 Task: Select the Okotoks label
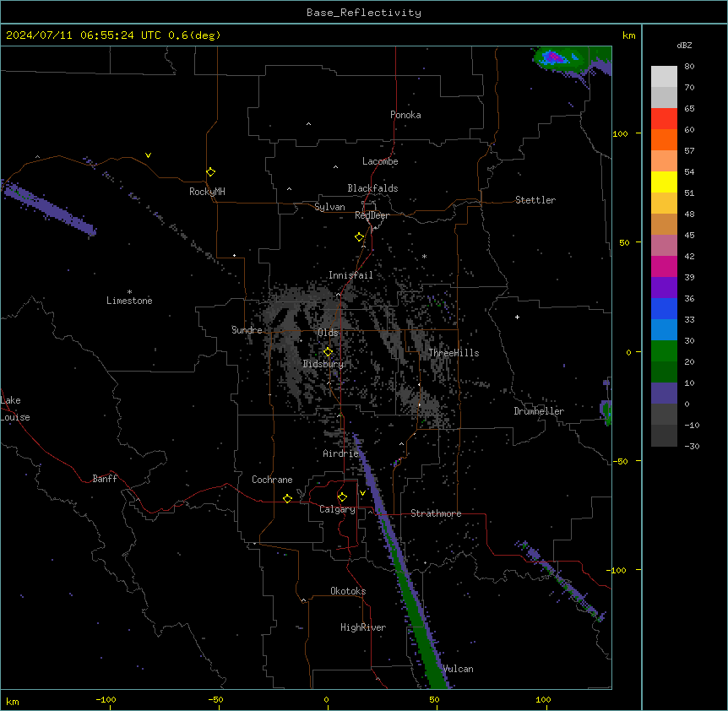pos(348,591)
